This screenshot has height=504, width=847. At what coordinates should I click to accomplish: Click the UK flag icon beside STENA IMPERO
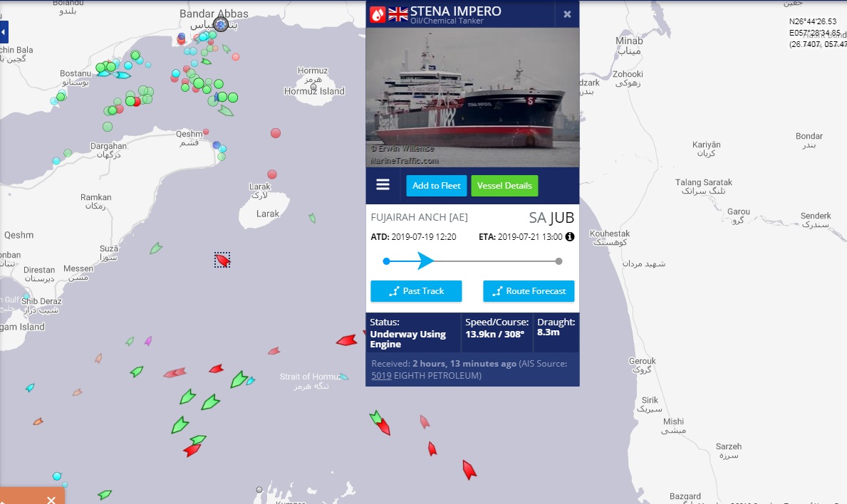[x=398, y=14]
